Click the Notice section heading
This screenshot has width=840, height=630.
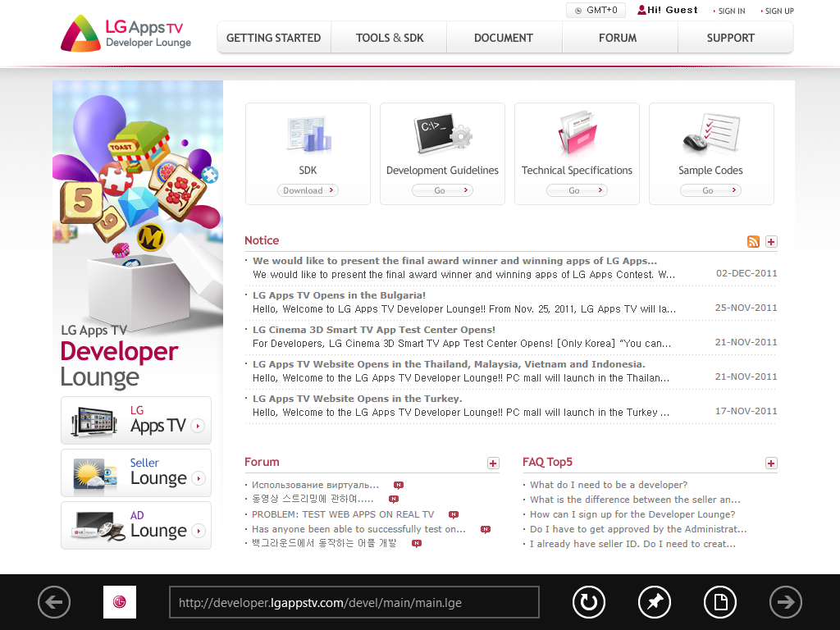point(262,240)
